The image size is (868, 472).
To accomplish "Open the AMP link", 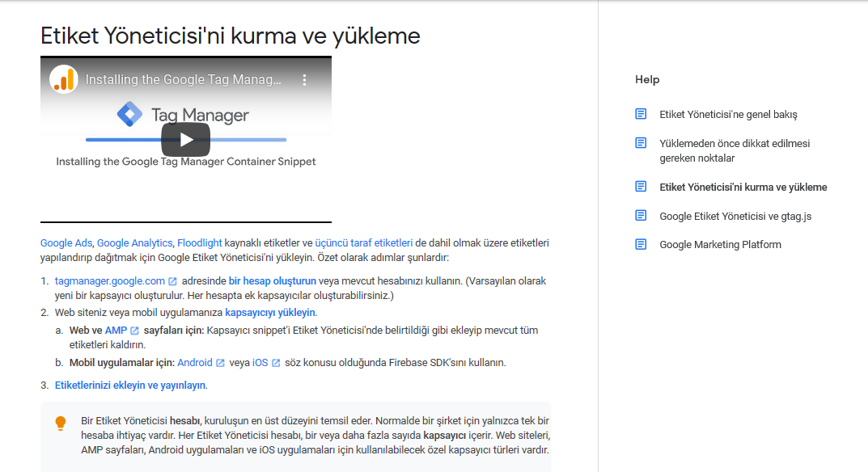I will pyautogui.click(x=116, y=331).
